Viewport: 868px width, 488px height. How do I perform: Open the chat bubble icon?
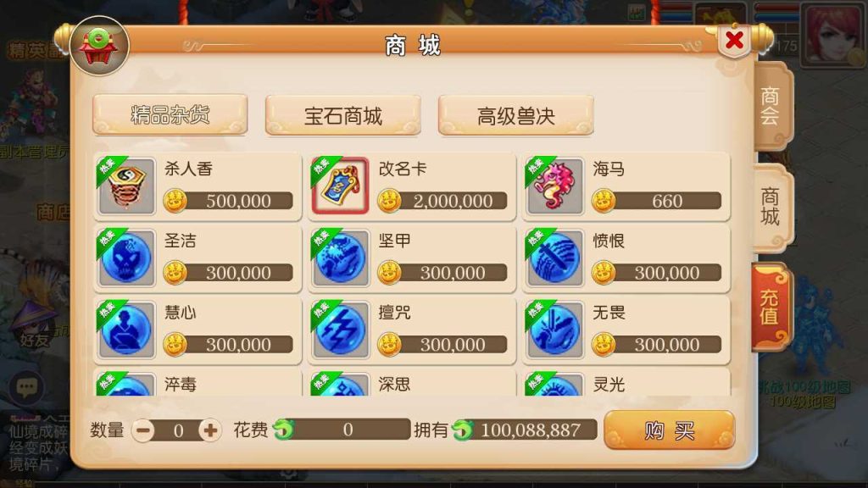coord(26,386)
